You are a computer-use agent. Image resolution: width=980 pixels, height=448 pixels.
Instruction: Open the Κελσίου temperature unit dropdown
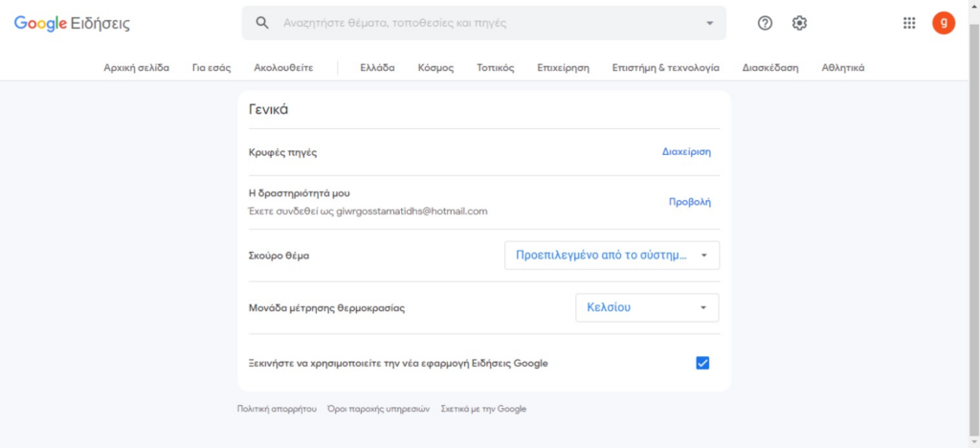(x=647, y=307)
